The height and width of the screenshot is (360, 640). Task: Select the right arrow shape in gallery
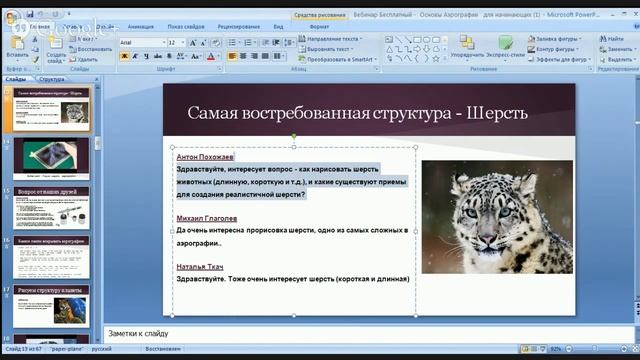tap(417, 49)
